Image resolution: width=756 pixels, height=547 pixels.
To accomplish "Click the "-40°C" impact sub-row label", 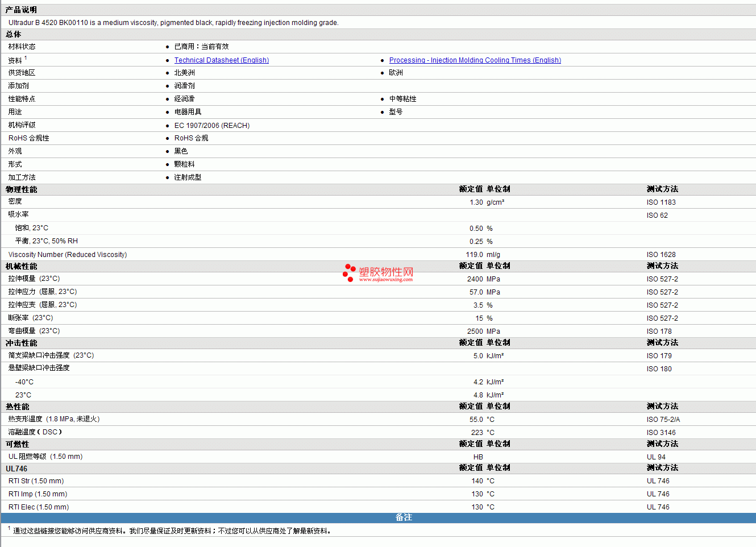I will 24,382.
